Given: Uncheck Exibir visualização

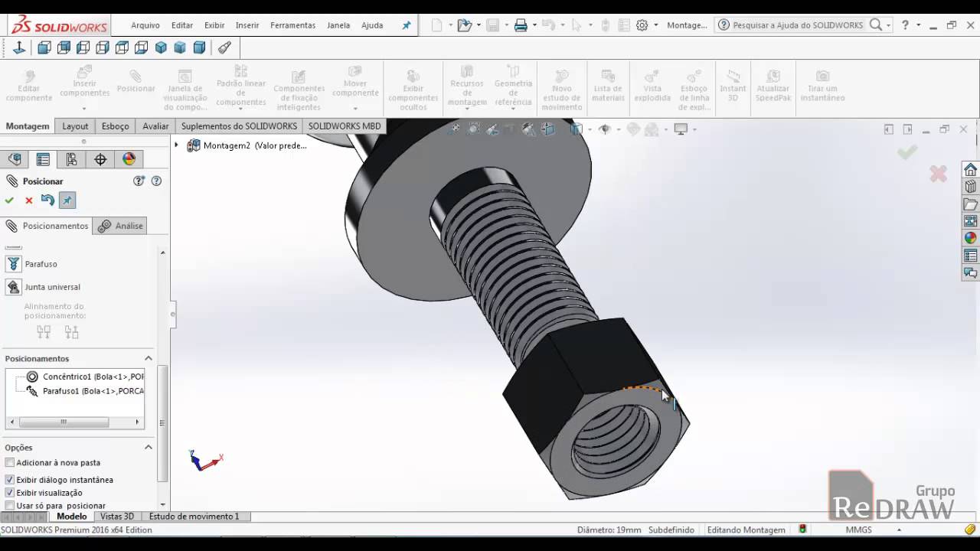Looking at the screenshot, I should (x=10, y=493).
